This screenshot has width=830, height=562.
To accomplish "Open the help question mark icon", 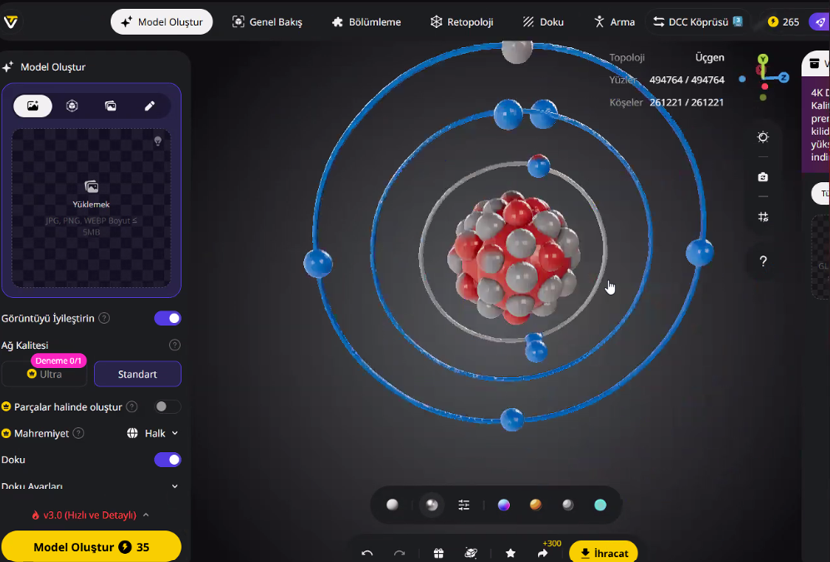I will point(763,261).
